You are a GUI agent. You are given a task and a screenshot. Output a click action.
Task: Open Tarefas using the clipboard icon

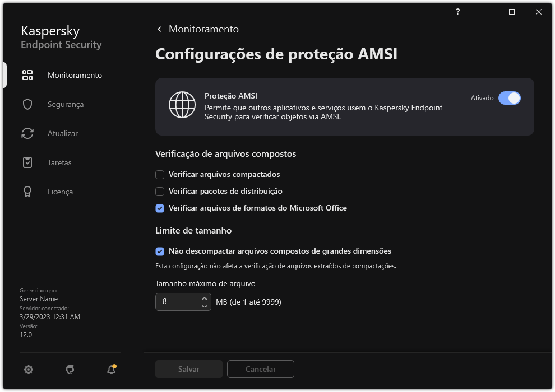click(27, 162)
